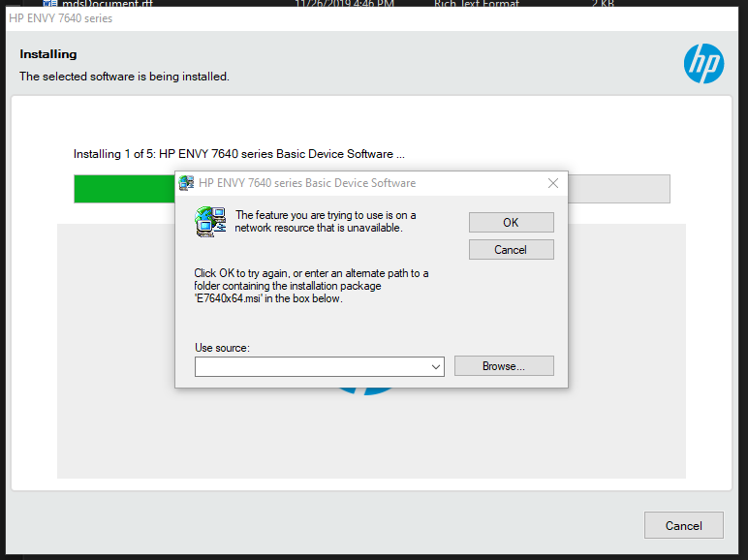
Task: Cancel the HP ENVY 7640 installation
Action: pos(684,525)
